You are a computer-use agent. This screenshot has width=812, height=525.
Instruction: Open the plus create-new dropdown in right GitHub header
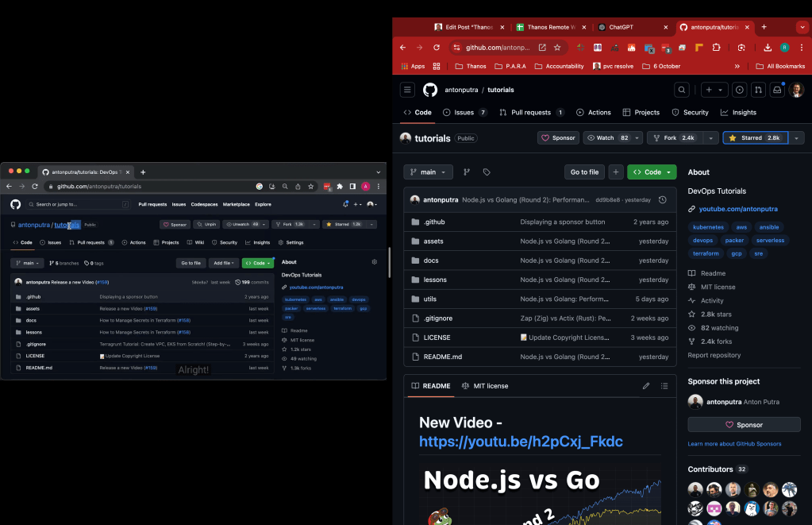pos(714,90)
